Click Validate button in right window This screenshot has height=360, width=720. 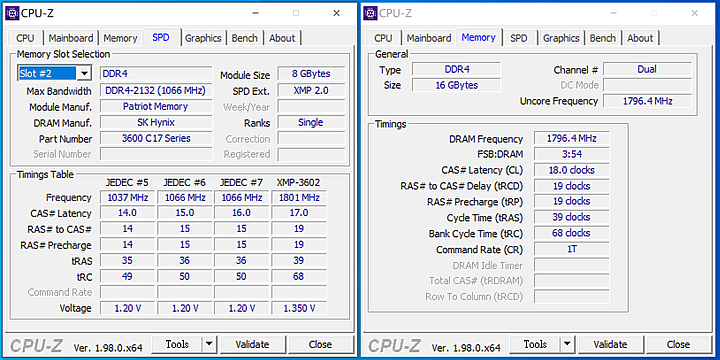[x=610, y=344]
